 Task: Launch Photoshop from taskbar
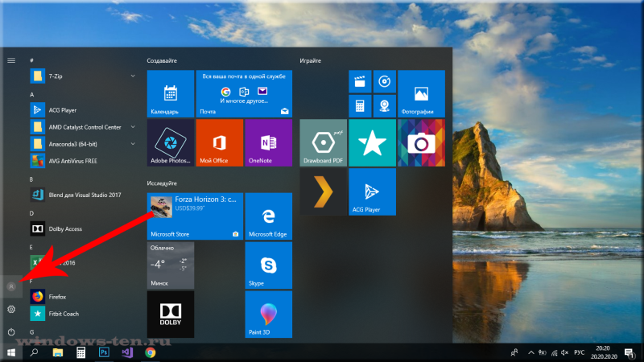click(104, 352)
